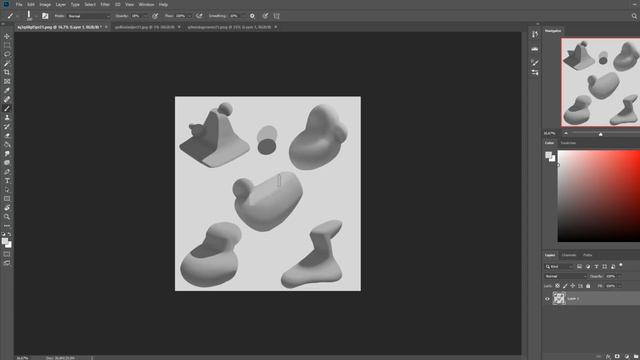Image resolution: width=640 pixels, height=360 pixels.
Task: Select the Rectangle shape tool
Action: point(7,199)
